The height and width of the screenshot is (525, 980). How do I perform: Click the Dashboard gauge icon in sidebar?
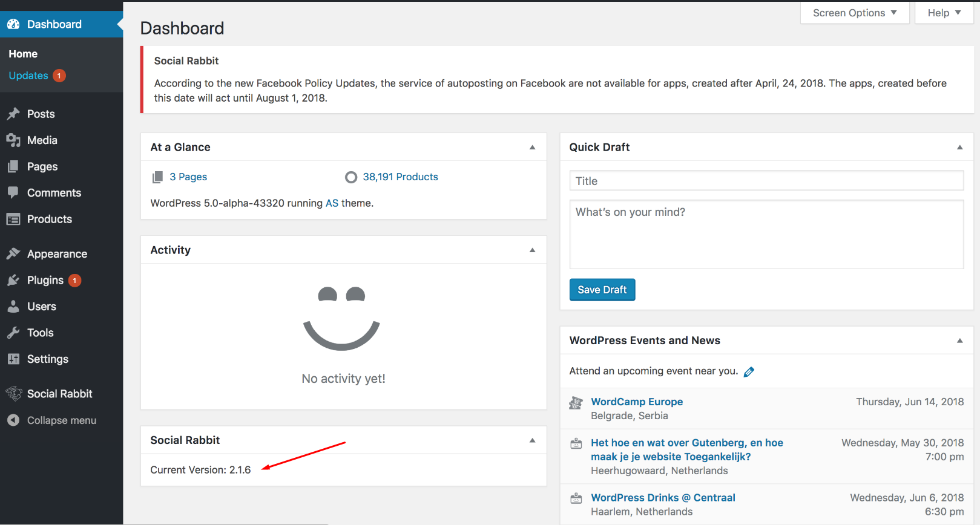[x=13, y=24]
